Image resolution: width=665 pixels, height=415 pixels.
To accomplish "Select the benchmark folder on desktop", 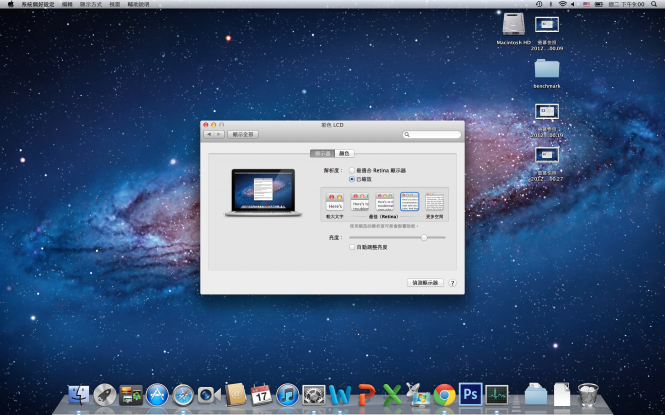I will click(x=547, y=69).
